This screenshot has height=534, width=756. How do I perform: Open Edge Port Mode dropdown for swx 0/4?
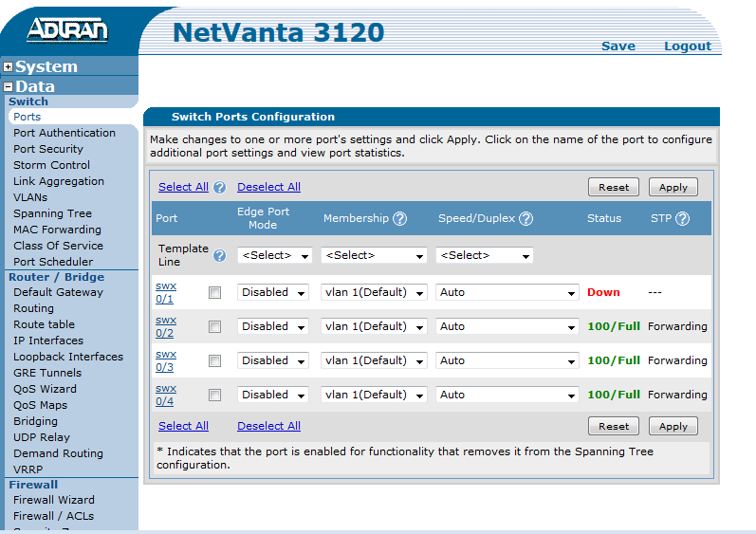(273, 396)
